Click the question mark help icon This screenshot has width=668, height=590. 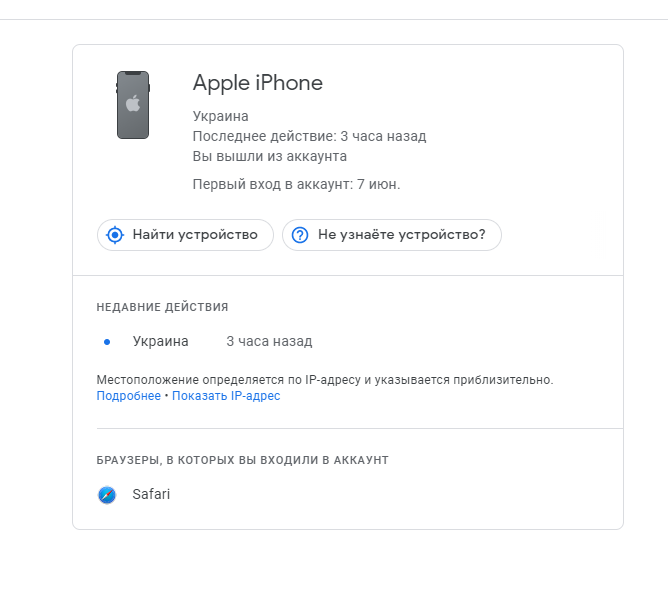(x=300, y=235)
